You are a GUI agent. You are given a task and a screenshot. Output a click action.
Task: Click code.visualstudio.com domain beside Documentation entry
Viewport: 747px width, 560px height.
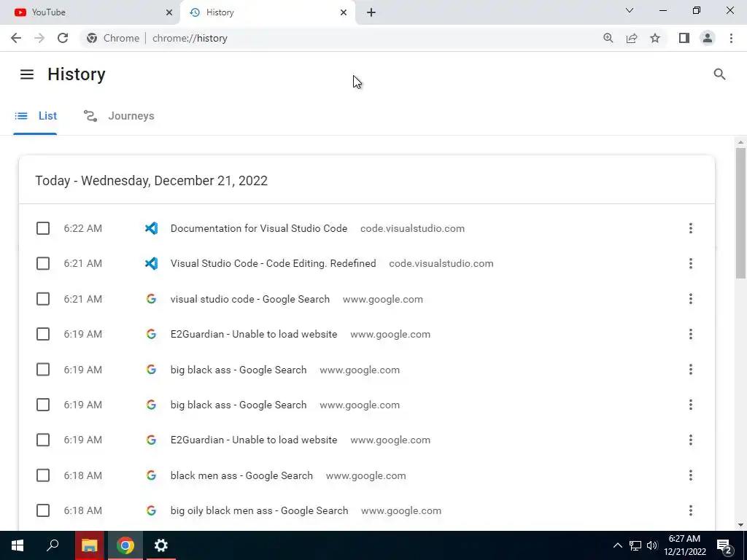click(x=412, y=228)
